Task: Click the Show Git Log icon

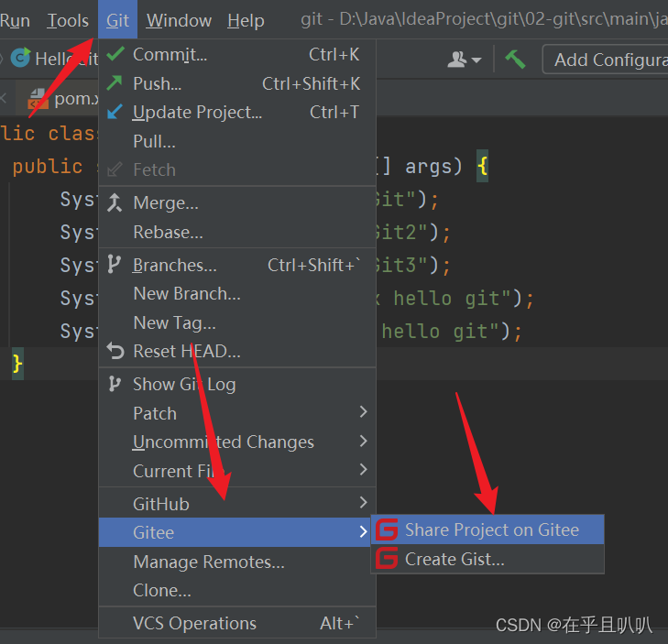Action: coord(115,384)
